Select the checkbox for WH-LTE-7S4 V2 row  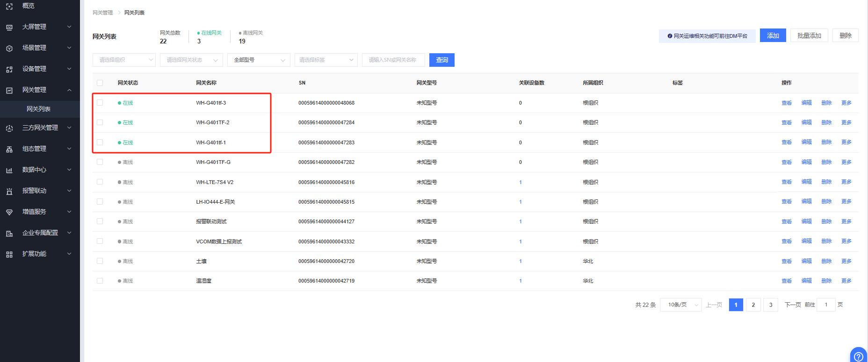click(x=100, y=182)
